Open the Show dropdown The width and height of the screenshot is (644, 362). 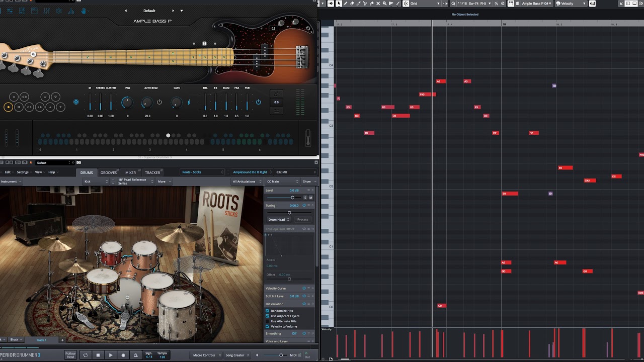[x=309, y=182]
